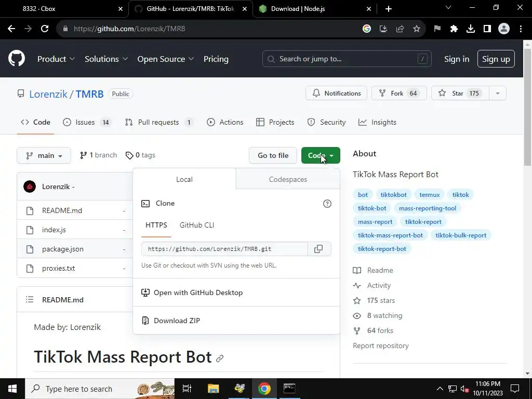Image resolution: width=532 pixels, height=399 pixels.
Task: Click the heading anchor link icon
Action: click(x=220, y=358)
